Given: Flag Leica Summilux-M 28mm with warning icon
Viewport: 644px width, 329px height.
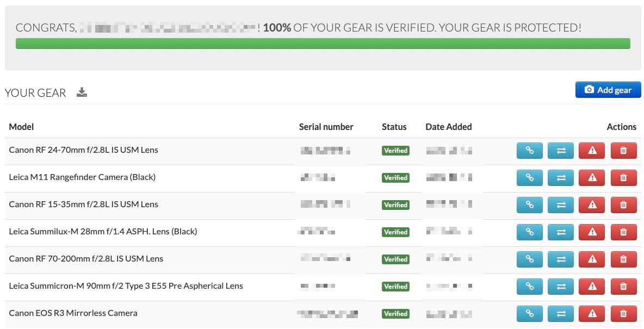Looking at the screenshot, I should pyautogui.click(x=592, y=232).
